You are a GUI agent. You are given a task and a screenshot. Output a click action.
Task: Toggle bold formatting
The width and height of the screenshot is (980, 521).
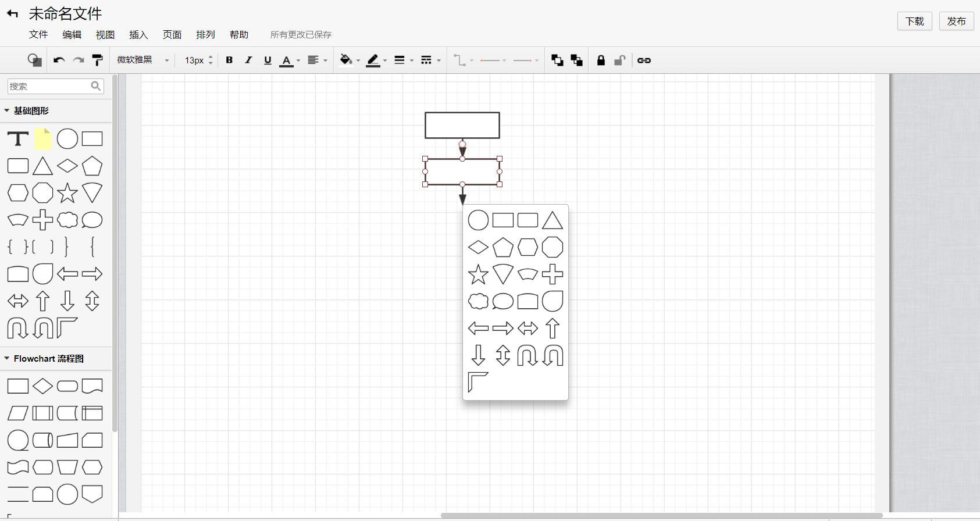pyautogui.click(x=229, y=60)
